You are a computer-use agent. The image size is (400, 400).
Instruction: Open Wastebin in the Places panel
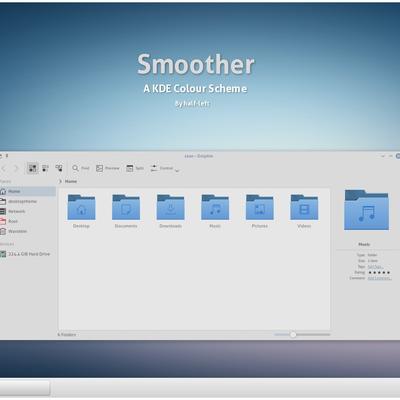coord(28,231)
